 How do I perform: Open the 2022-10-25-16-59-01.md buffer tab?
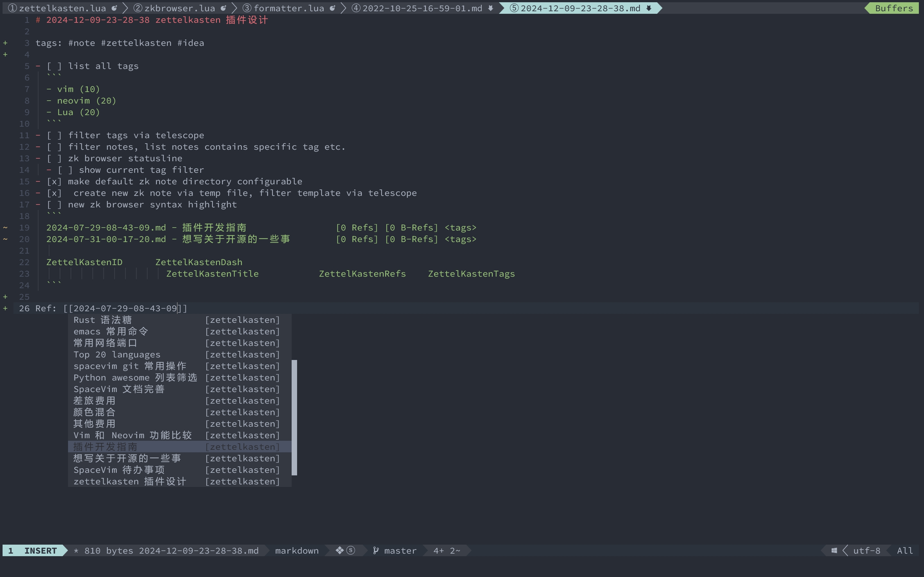click(x=422, y=8)
